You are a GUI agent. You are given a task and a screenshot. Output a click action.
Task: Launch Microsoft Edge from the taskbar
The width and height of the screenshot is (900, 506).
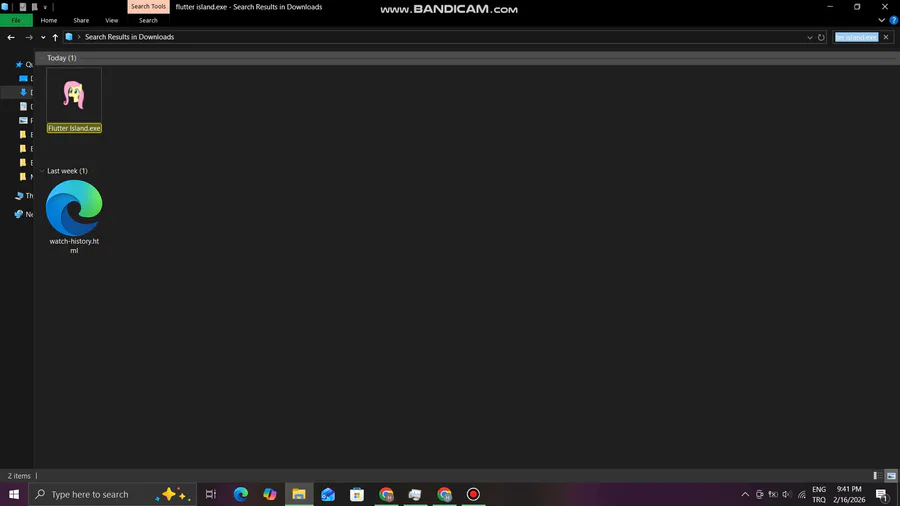[x=240, y=494]
